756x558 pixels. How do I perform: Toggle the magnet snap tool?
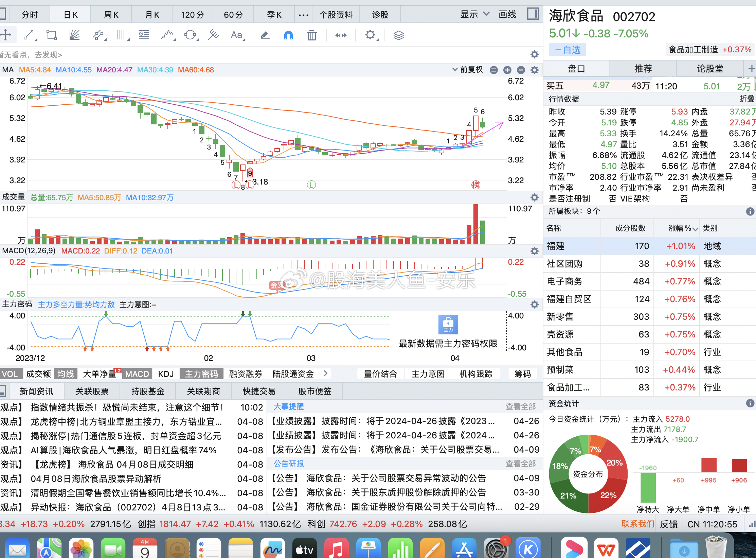pos(288,35)
